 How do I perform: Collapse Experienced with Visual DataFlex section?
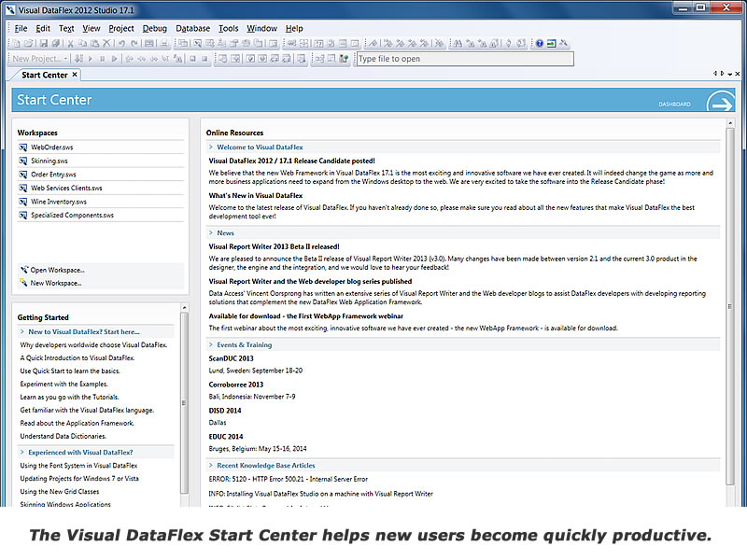(x=21, y=452)
